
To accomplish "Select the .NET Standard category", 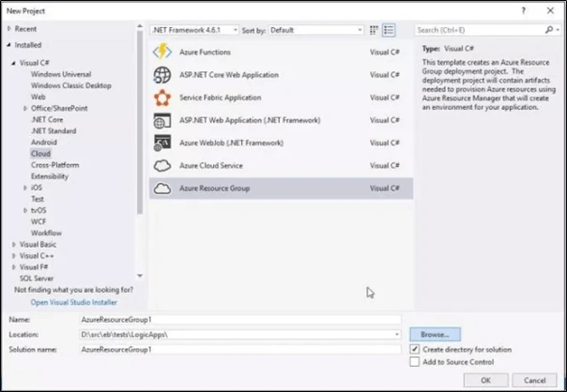I will click(x=54, y=130).
